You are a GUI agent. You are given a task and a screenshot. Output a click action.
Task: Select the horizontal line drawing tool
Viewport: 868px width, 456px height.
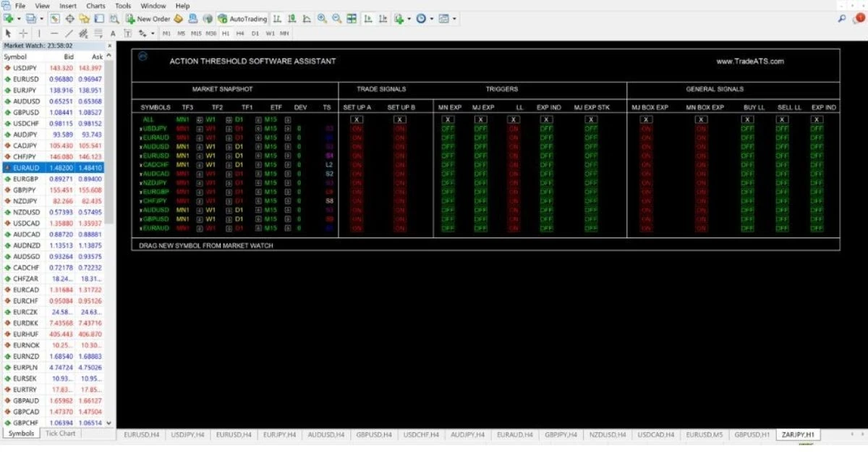(54, 33)
